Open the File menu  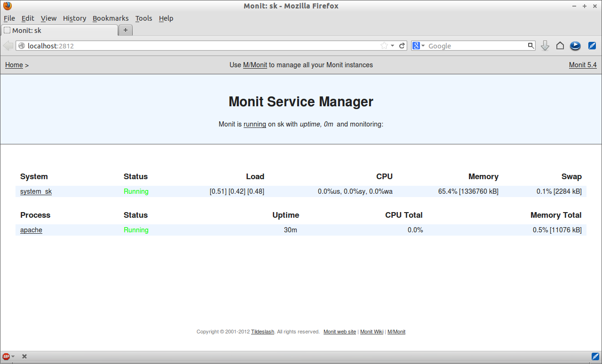tap(9, 18)
